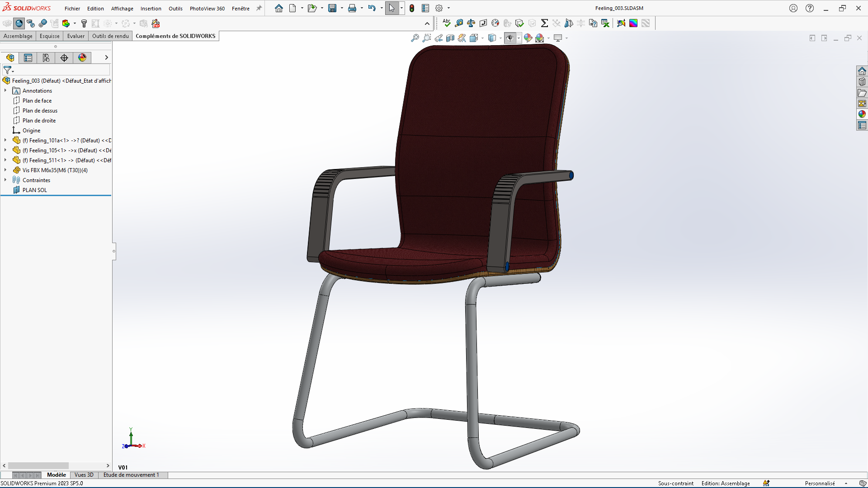The image size is (868, 488).
Task: Open the Select tool dropdown arrow
Action: pos(401,8)
